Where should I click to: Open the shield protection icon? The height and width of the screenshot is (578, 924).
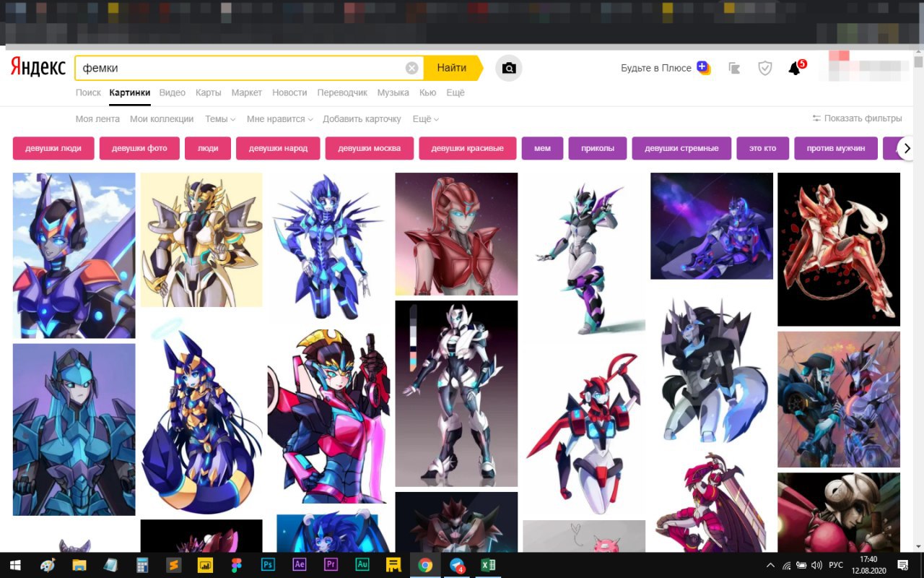point(765,68)
